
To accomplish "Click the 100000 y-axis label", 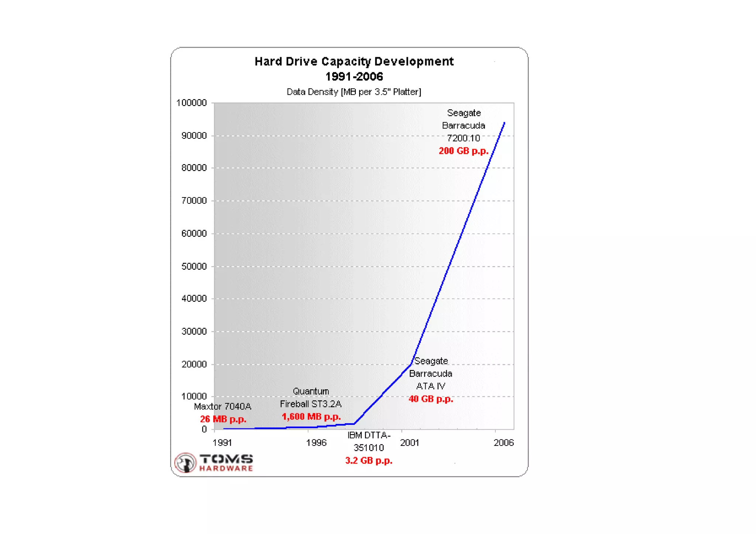I will [x=191, y=103].
